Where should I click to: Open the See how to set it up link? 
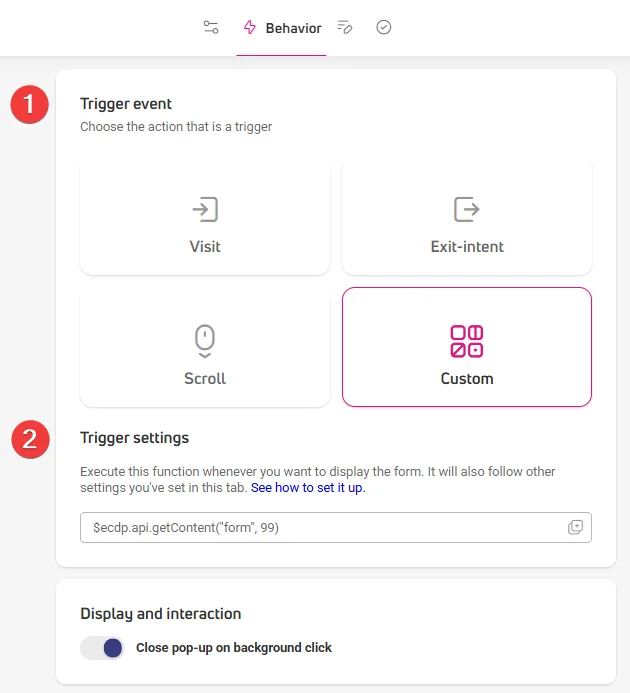[308, 487]
